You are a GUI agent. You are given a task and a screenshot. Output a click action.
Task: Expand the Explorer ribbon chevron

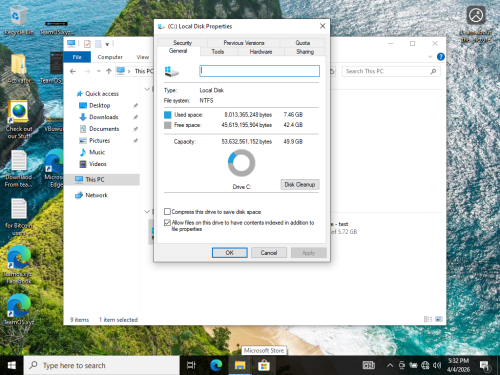pos(430,57)
